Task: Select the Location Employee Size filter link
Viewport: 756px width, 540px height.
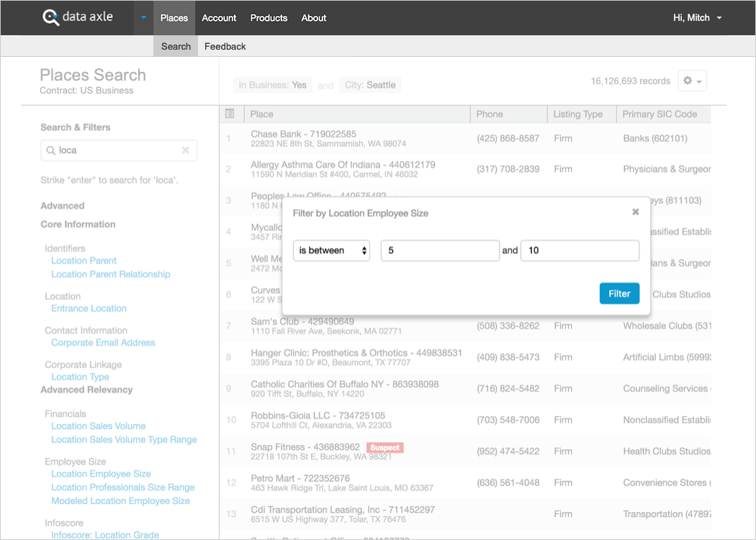Action: tap(101, 474)
